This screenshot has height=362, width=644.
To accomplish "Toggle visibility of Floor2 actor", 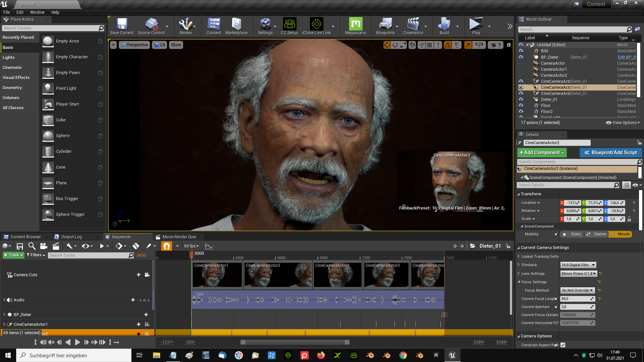I will 521,111.
